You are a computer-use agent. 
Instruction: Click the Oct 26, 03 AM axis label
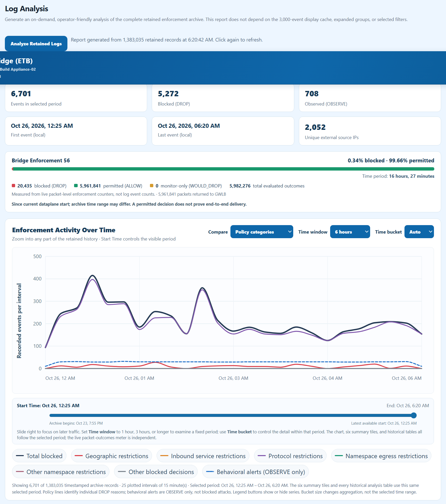click(233, 378)
